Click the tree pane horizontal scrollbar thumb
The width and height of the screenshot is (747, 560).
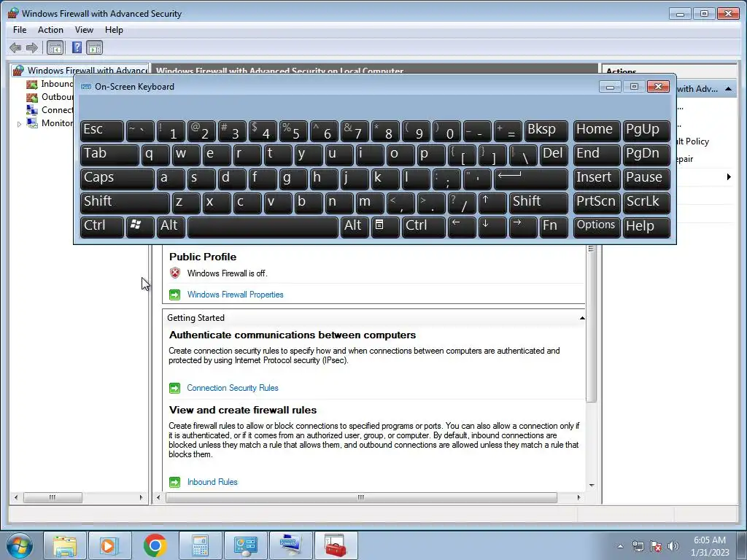click(53, 497)
